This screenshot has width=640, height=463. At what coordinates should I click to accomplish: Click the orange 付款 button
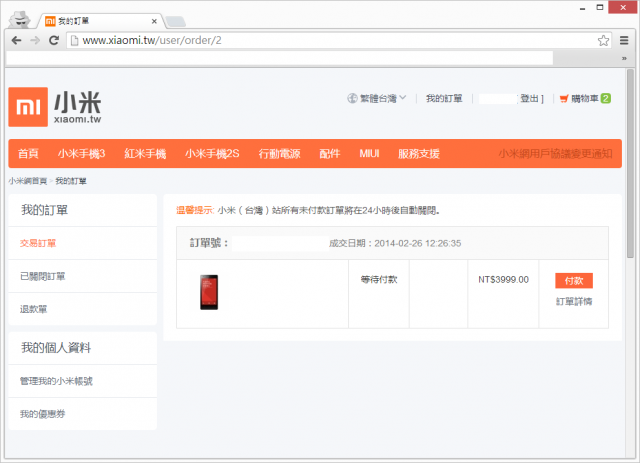pyautogui.click(x=574, y=280)
